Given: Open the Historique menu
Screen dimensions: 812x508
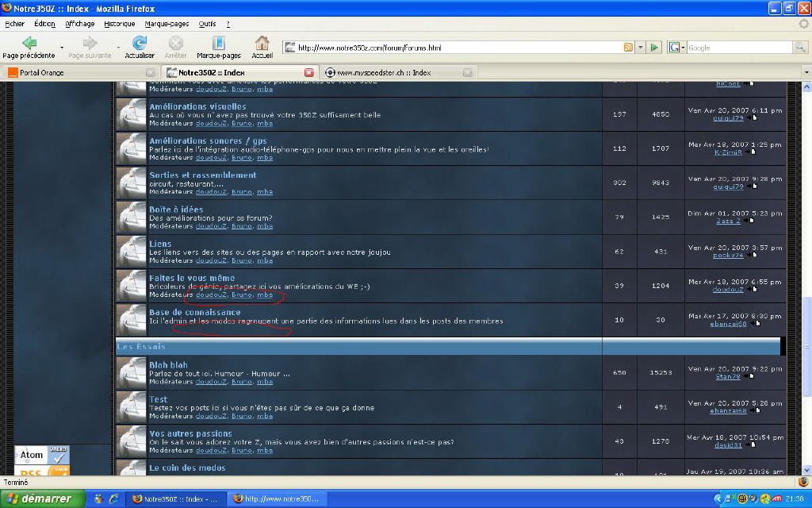Looking at the screenshot, I should [119, 24].
